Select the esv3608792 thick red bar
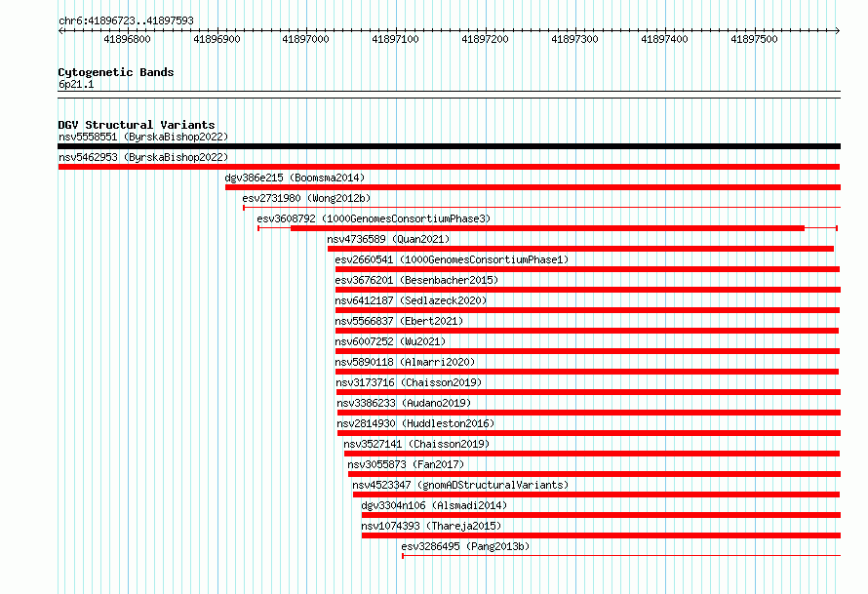Viewport: 868px width, 594px height. click(x=547, y=228)
